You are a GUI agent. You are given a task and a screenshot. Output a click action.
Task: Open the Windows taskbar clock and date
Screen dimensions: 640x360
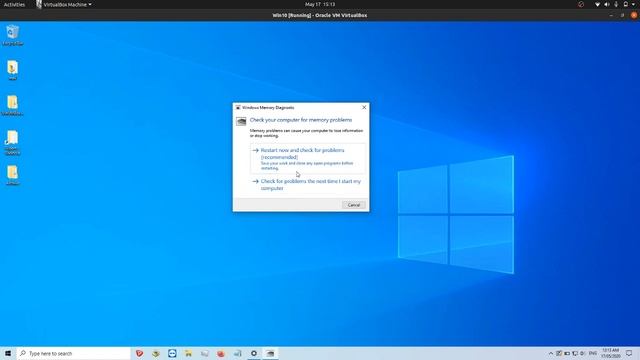coord(611,353)
